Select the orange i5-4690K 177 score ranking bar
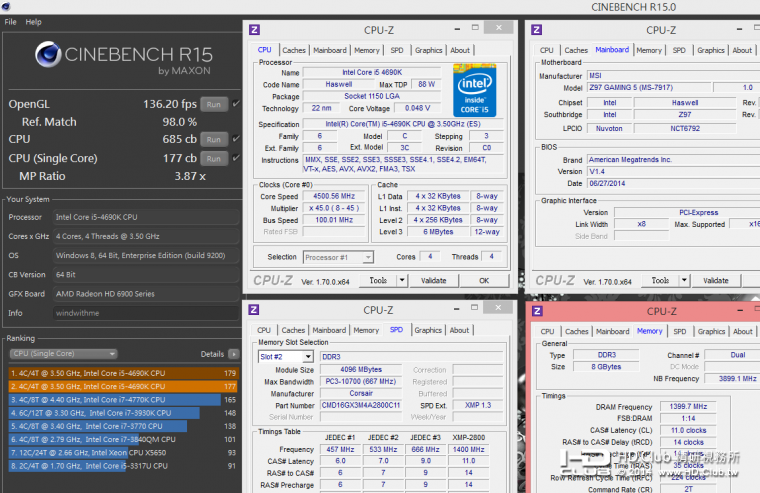760x493 pixels. (x=121, y=386)
